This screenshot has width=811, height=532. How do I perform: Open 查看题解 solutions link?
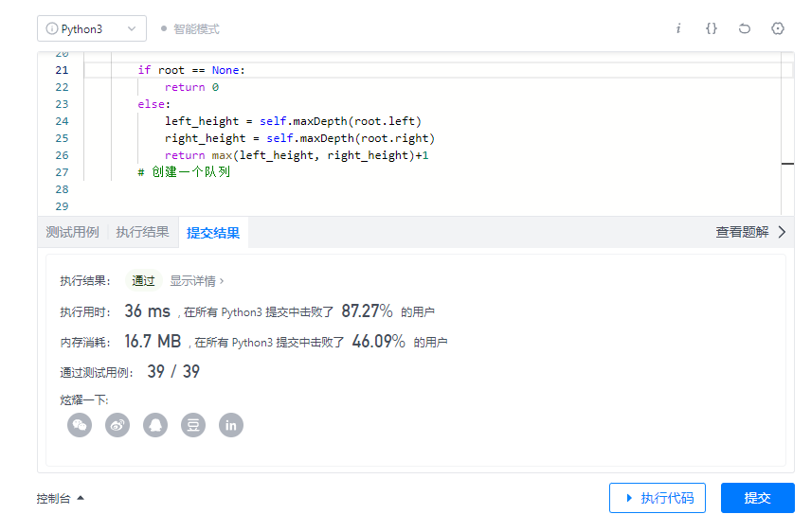[x=742, y=232]
